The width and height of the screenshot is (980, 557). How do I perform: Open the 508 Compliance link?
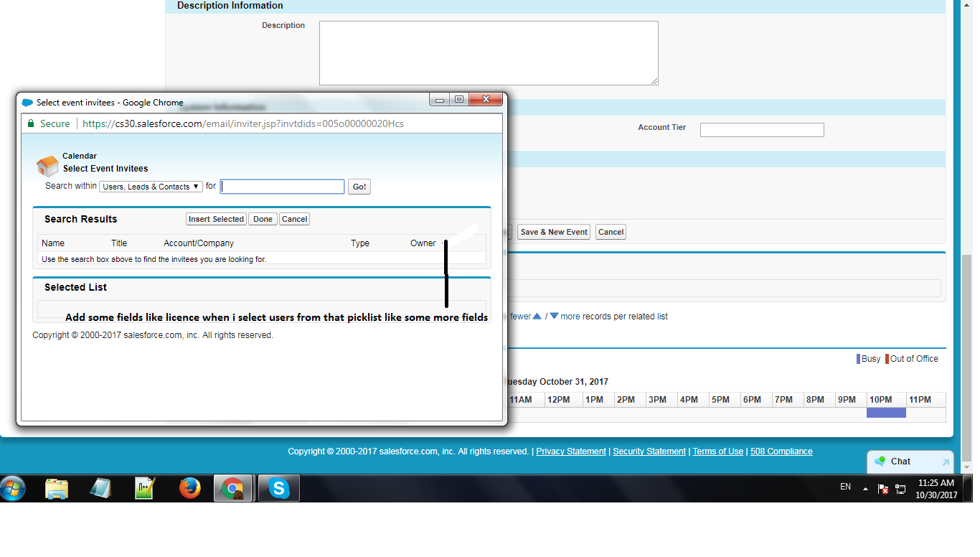[x=781, y=451]
